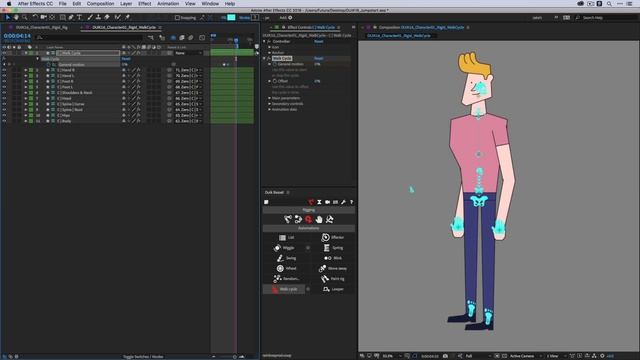Expand Icon group under Controller

pyautogui.click(x=269, y=47)
